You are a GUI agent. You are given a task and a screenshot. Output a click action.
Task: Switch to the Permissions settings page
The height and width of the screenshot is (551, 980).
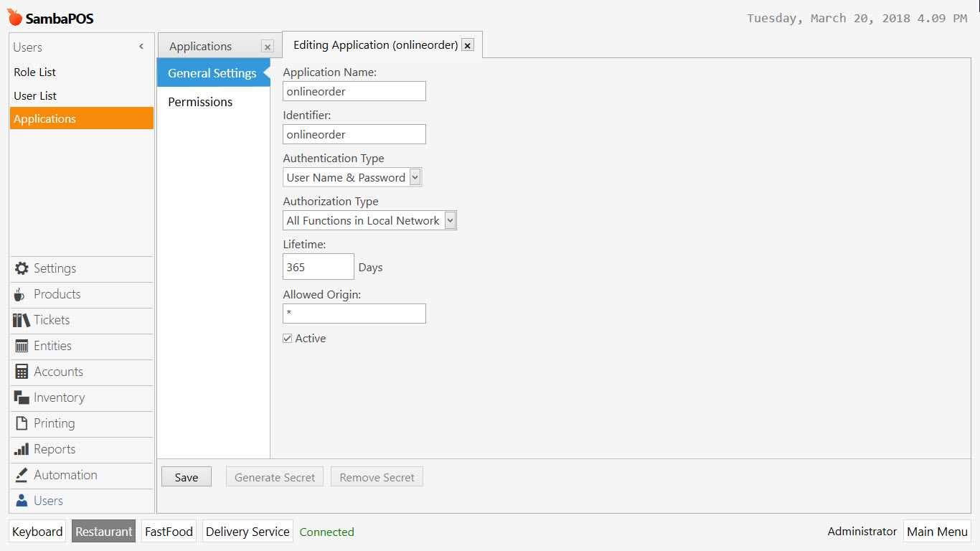(x=200, y=102)
